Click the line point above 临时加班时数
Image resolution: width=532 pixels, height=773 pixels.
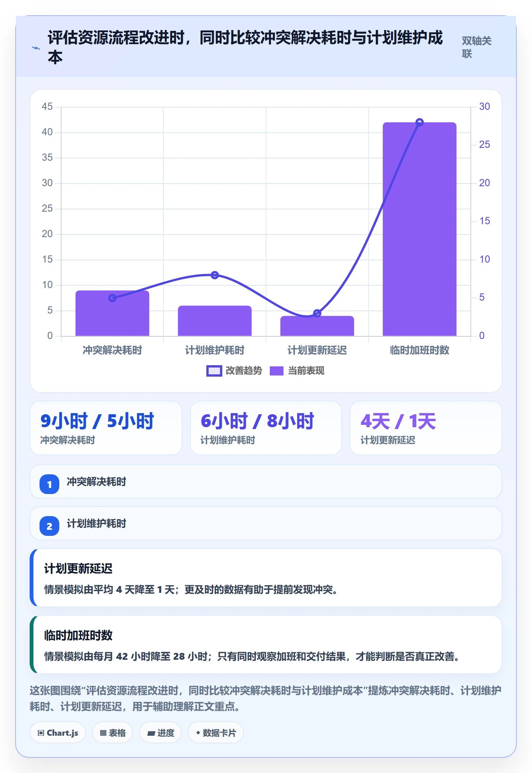(x=420, y=122)
